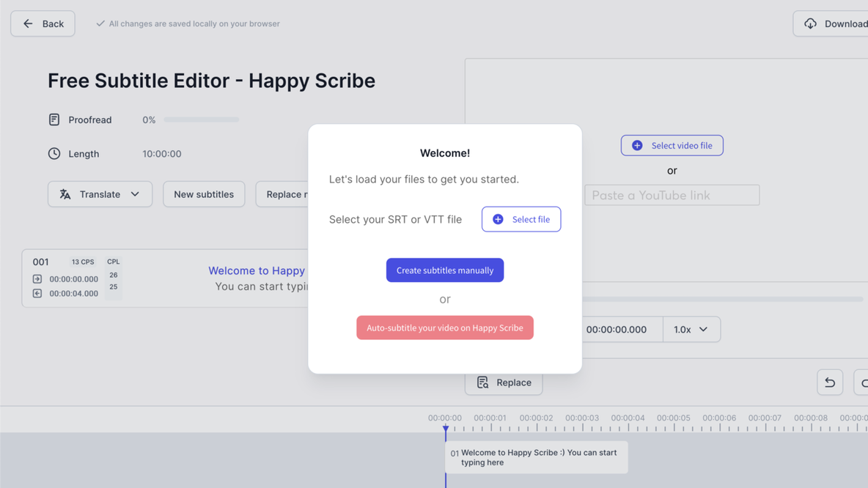Open the Translate dropdown

(100, 194)
